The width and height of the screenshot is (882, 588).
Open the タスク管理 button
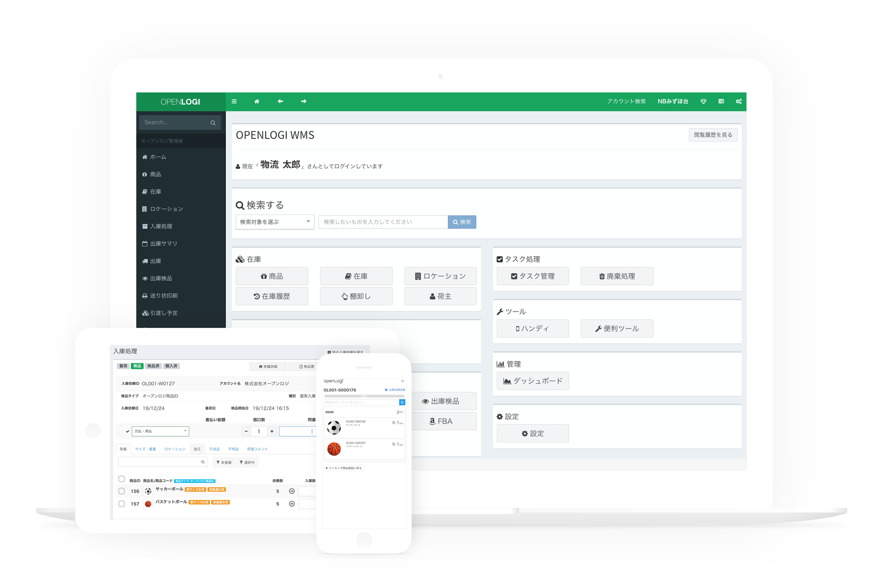(533, 276)
